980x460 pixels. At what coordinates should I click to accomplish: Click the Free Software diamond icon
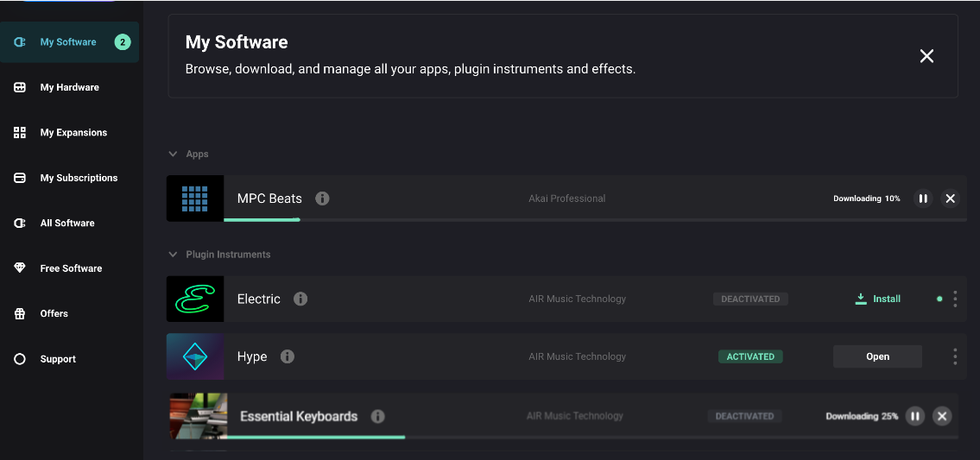coord(19,268)
